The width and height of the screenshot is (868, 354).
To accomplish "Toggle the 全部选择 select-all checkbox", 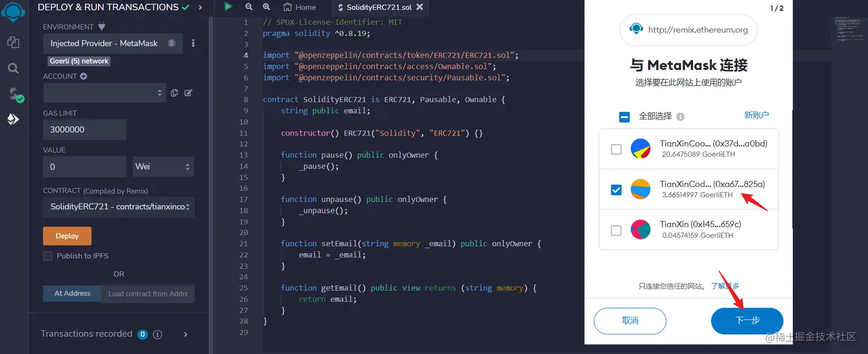I will (625, 116).
